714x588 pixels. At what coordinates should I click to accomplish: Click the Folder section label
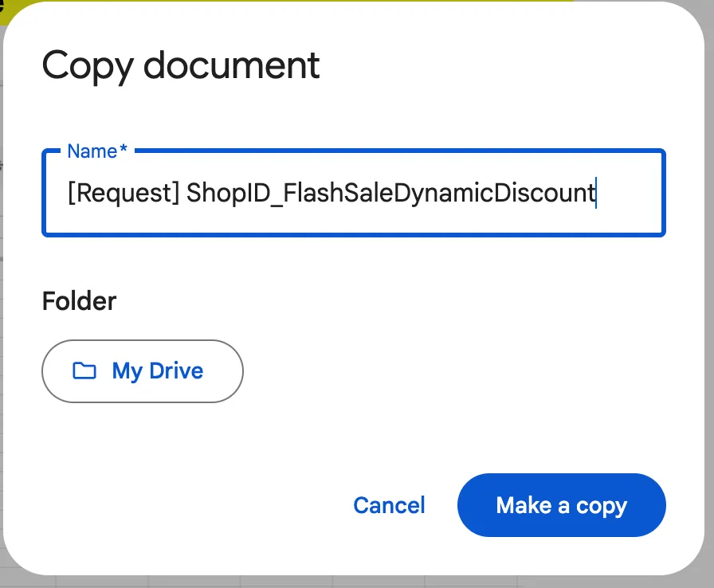[79, 301]
